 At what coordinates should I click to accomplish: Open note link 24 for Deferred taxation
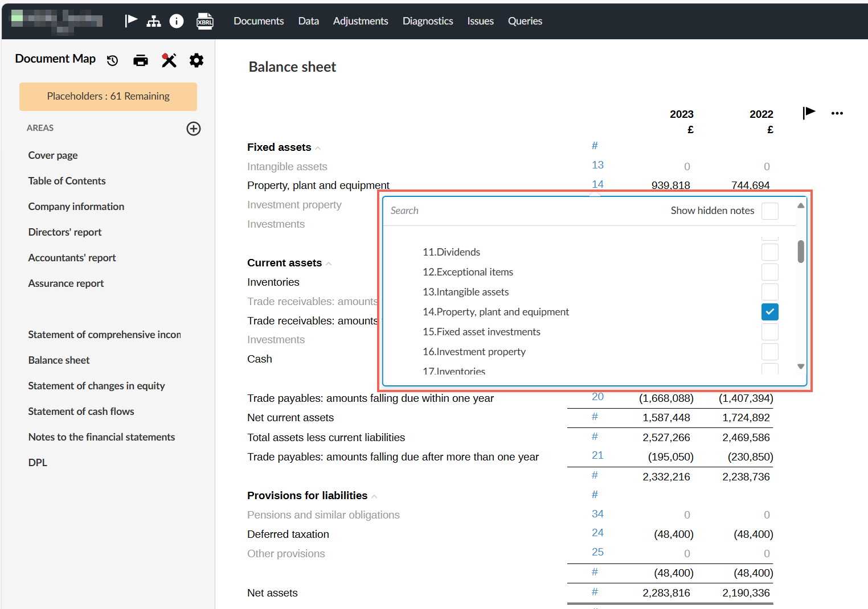tap(597, 533)
